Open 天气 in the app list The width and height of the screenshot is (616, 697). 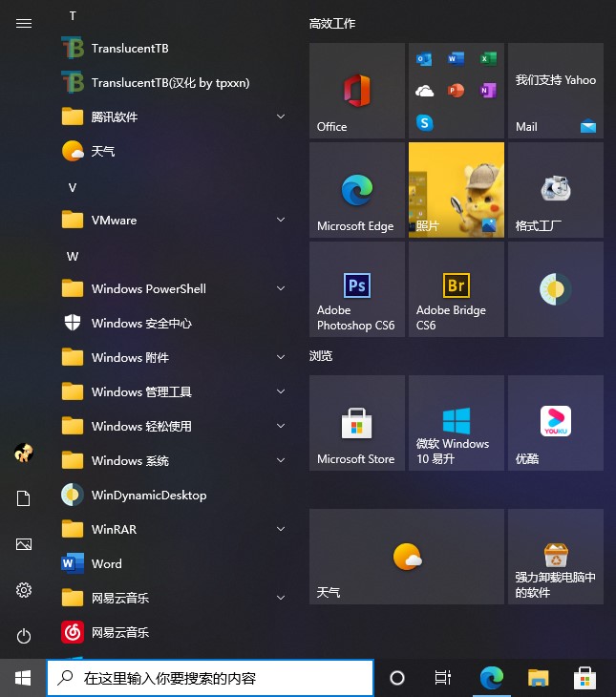pos(175,151)
